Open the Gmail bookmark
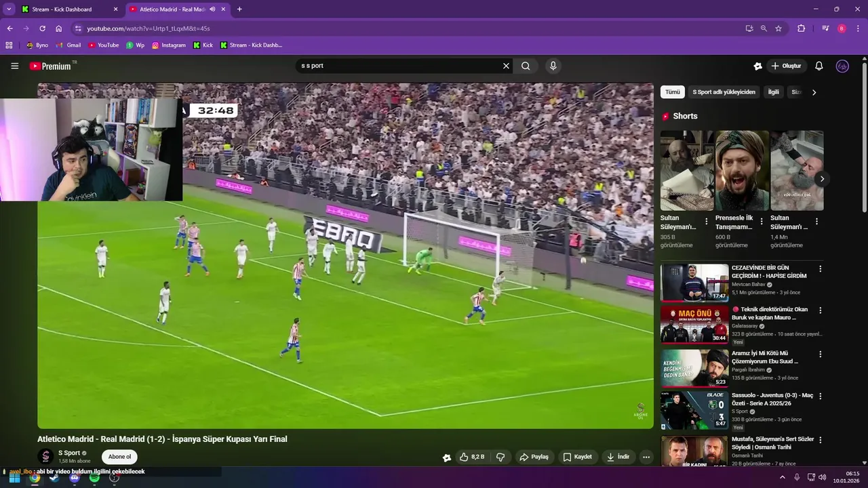The width and height of the screenshot is (868, 488). (x=68, y=45)
